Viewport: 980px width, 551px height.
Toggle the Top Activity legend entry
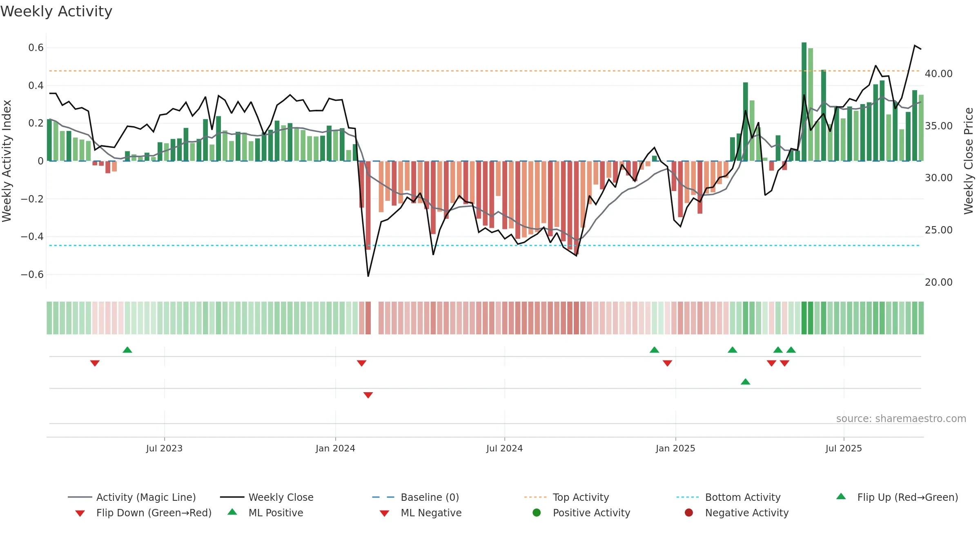coord(566,497)
